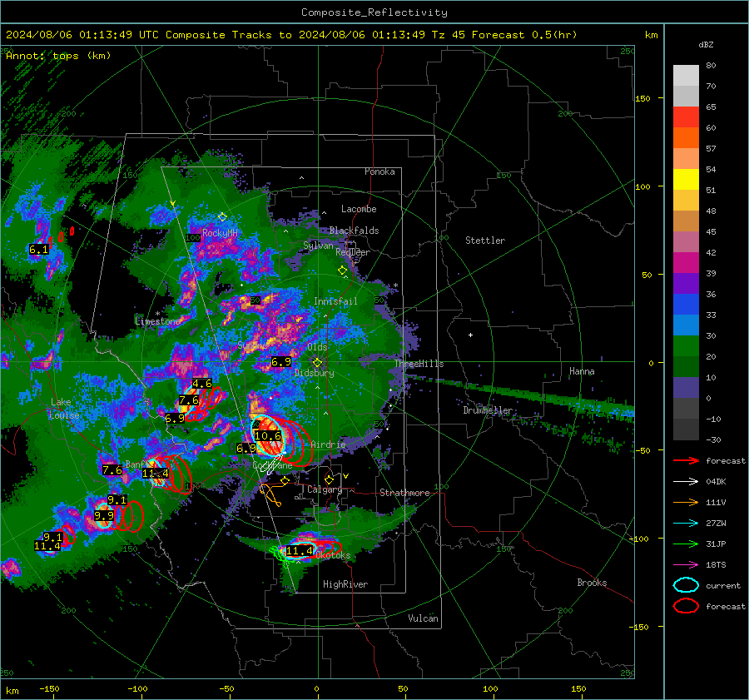Pick the yellow 54 dBZ color swatch

click(x=686, y=179)
